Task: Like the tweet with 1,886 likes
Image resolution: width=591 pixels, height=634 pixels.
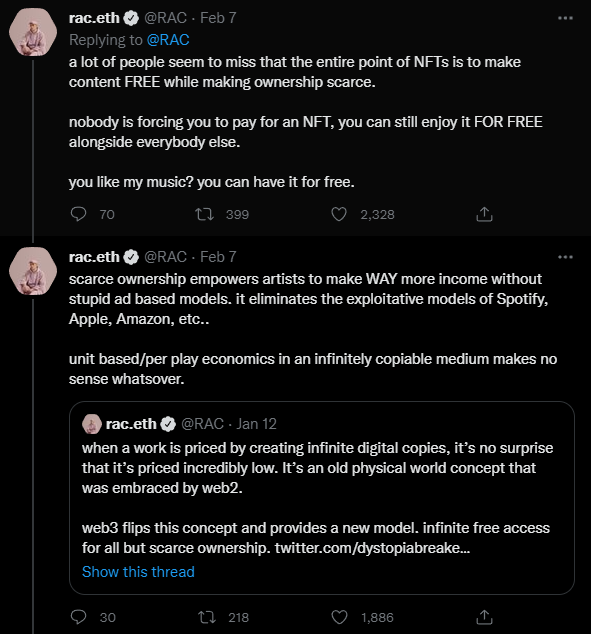Action: point(339,617)
